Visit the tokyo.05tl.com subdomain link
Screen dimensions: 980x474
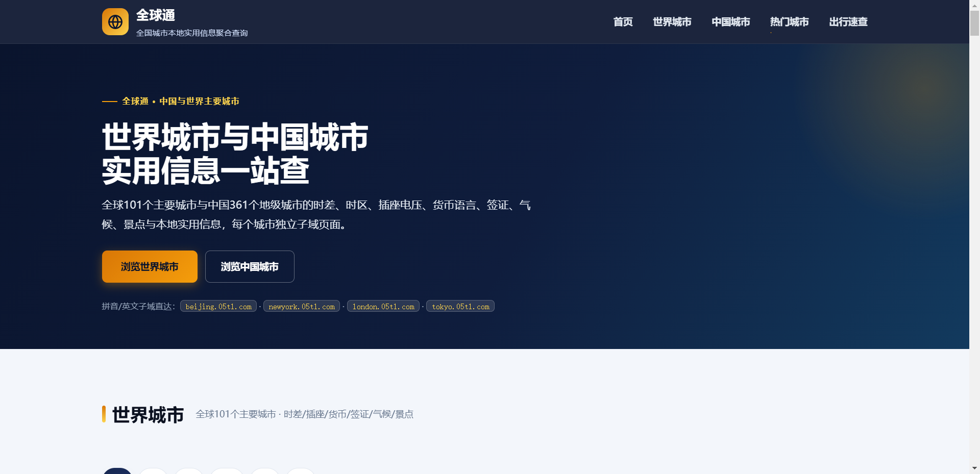click(x=460, y=306)
